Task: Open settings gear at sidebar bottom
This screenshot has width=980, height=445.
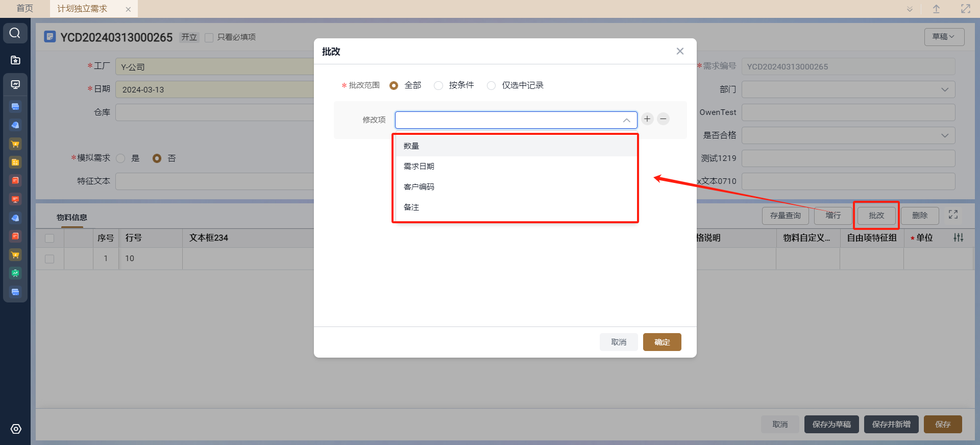Action: click(16, 429)
